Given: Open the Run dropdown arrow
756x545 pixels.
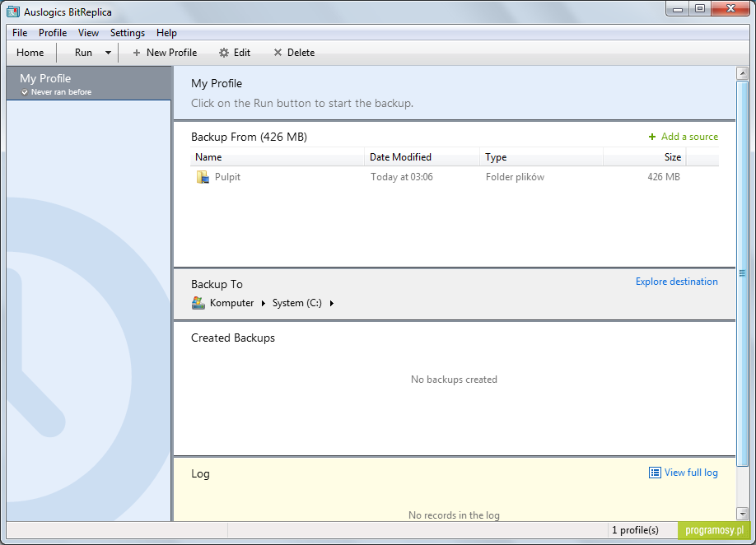Looking at the screenshot, I should click(x=108, y=53).
